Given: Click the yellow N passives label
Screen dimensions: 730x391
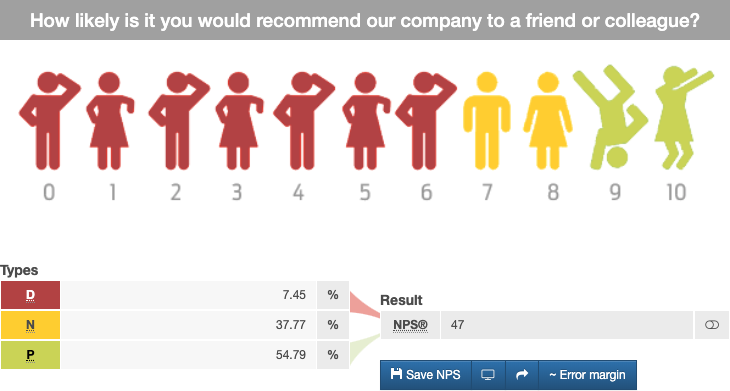Looking at the screenshot, I should click(30, 324).
